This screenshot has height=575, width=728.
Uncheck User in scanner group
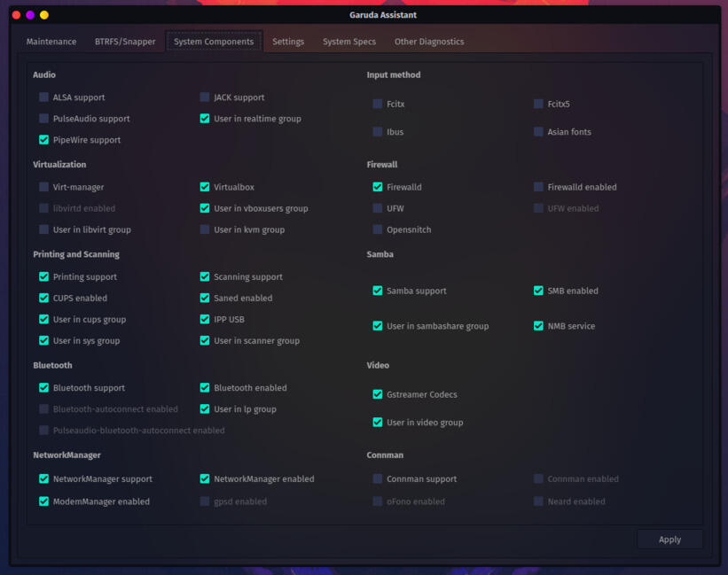(204, 340)
